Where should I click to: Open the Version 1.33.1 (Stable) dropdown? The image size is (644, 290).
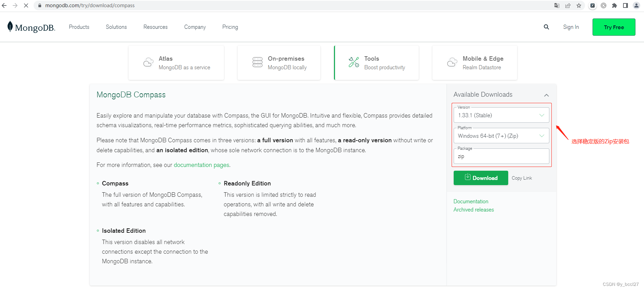pos(501,115)
